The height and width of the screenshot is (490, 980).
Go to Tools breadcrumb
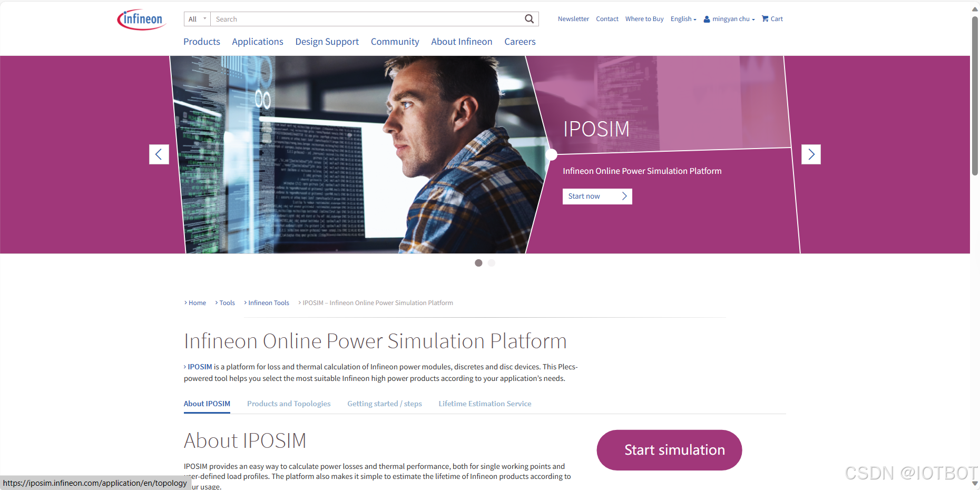tap(227, 303)
